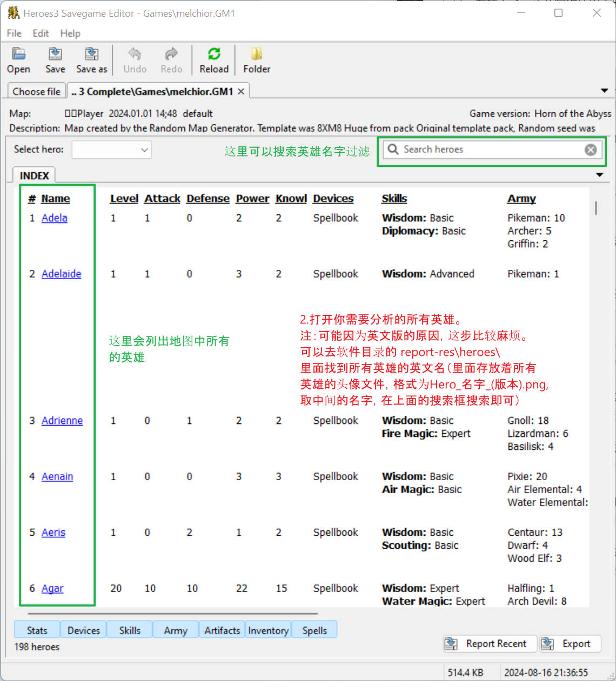Open the file tabs list arrow
616x681 pixels.
[604, 91]
